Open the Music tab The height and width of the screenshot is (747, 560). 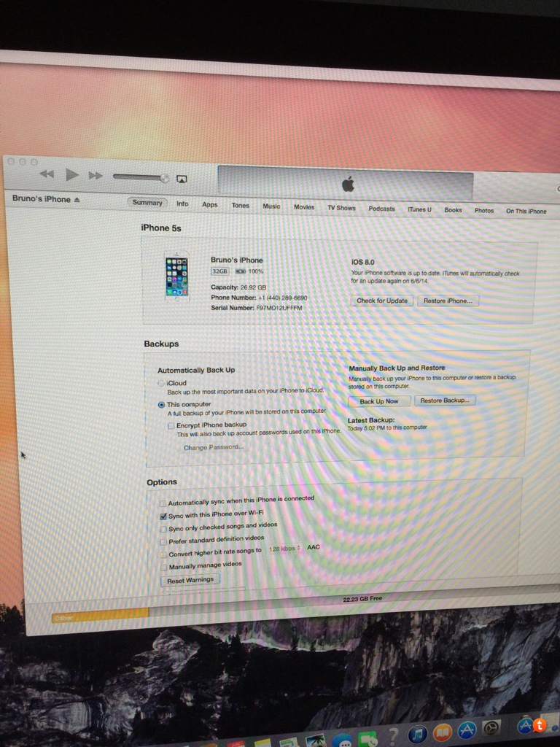coord(271,206)
